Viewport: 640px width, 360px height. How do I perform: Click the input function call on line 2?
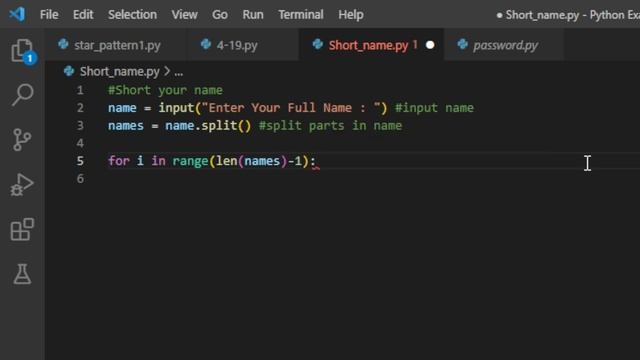tap(176, 108)
